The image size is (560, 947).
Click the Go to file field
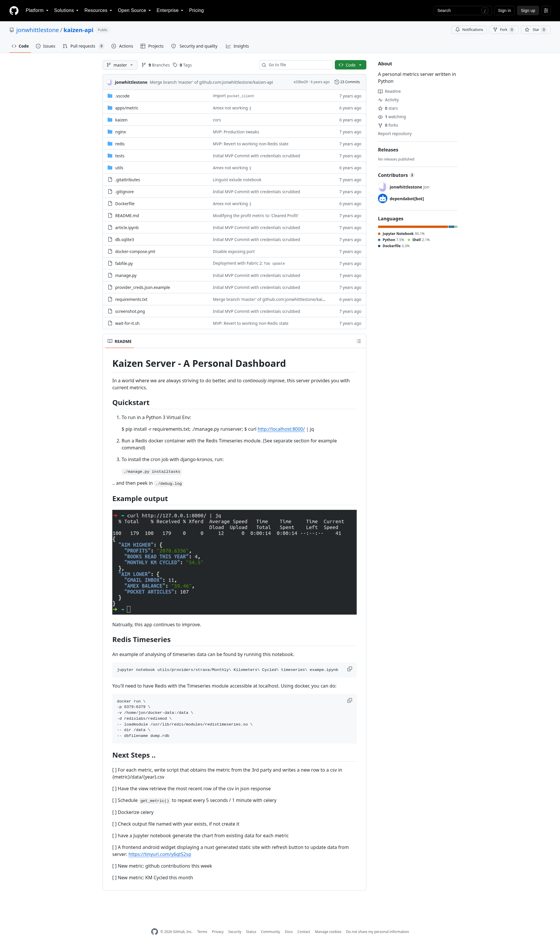pyautogui.click(x=295, y=65)
